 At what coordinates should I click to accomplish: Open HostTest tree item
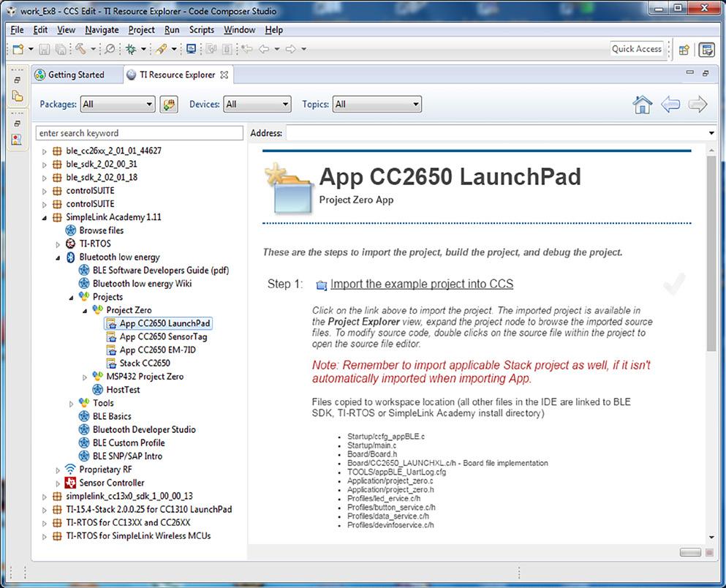point(123,389)
